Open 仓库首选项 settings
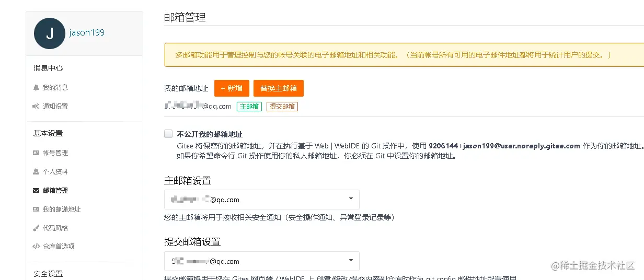Viewport: 644px width, 280px height. point(59,247)
